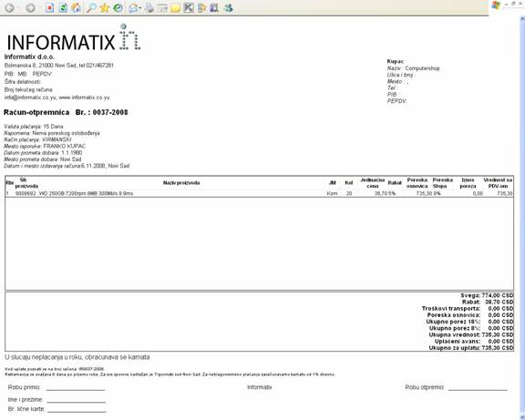The width and height of the screenshot is (525, 420).
Task: Click the Edit page toolbar icon
Action: pos(162,7)
